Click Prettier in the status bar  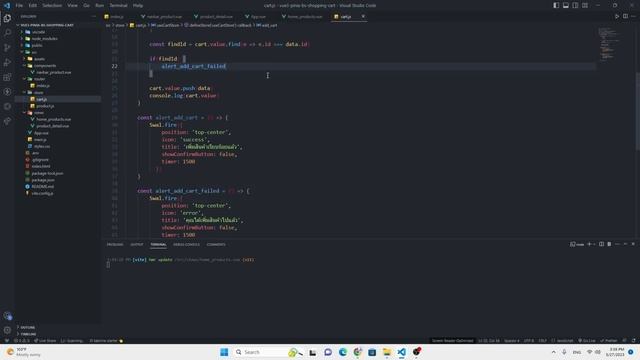point(609,340)
